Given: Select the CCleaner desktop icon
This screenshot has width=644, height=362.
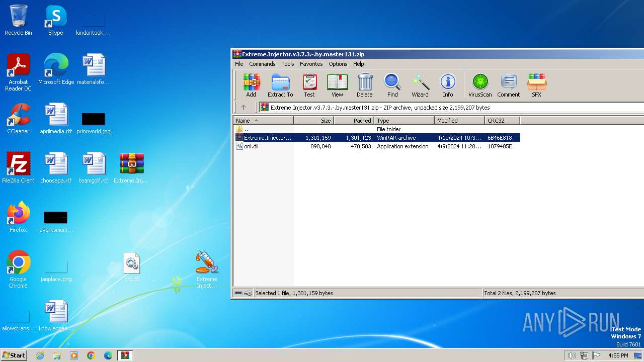Looking at the screenshot, I should tap(18, 119).
